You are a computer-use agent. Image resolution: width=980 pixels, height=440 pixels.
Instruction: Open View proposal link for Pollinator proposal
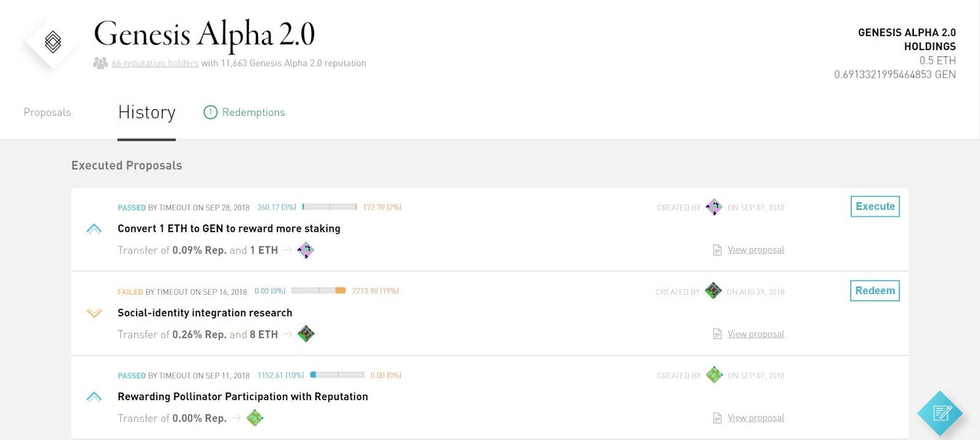[x=755, y=418]
